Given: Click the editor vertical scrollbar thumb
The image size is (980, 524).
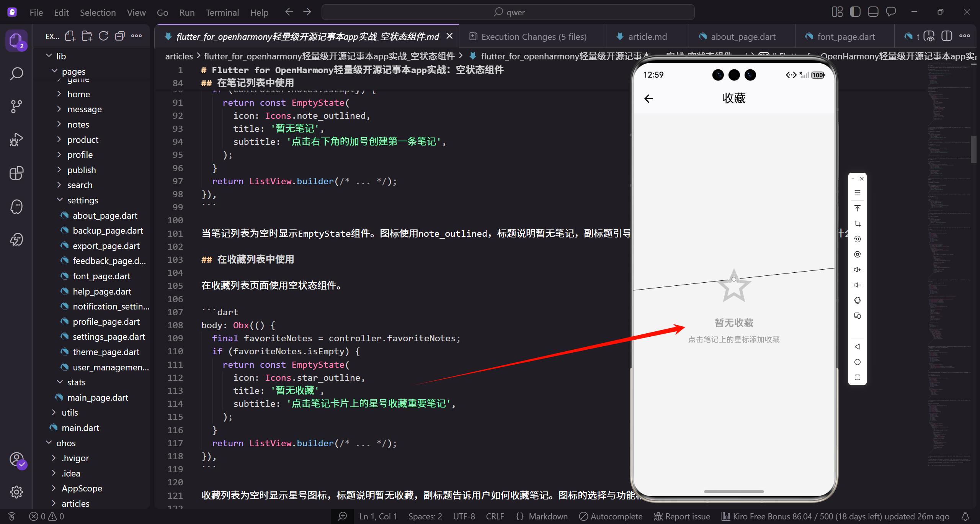Looking at the screenshot, I should point(973,149).
